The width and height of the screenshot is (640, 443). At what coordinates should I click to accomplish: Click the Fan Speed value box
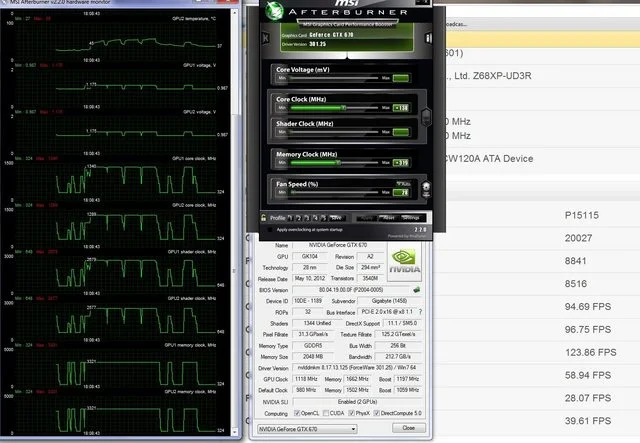tap(400, 192)
